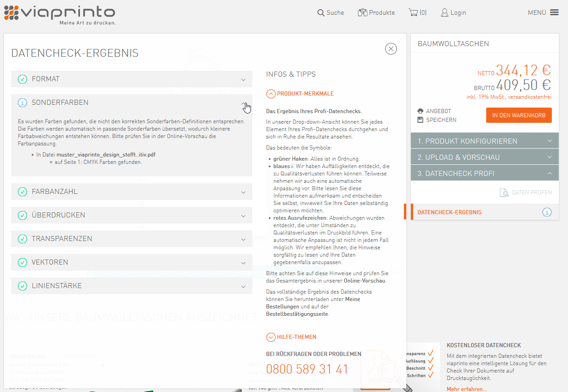Expand the LINIENSTÄRKE result row
The image size is (568, 392).
[x=132, y=286]
